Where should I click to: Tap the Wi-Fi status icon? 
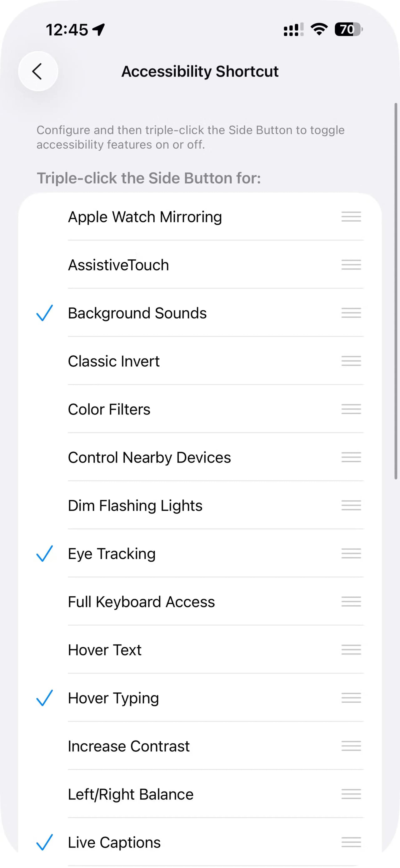[319, 30]
